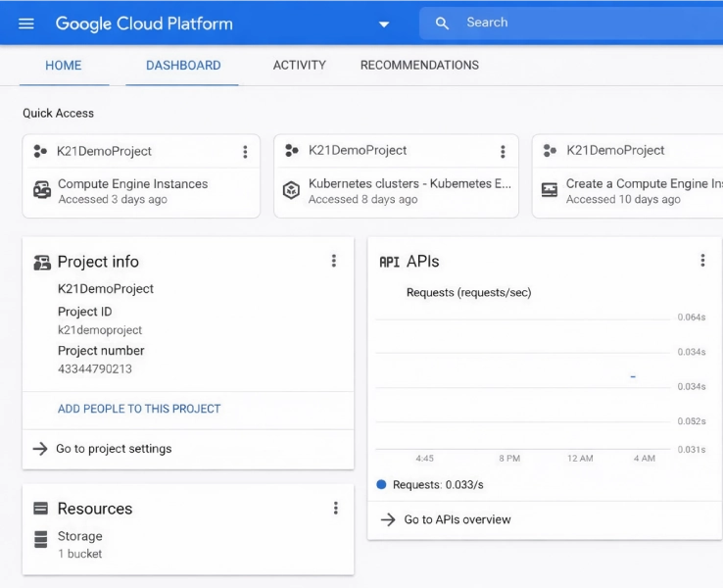This screenshot has width=723, height=588.
Task: Switch to the RECOMMENDATIONS tab
Action: tap(419, 65)
